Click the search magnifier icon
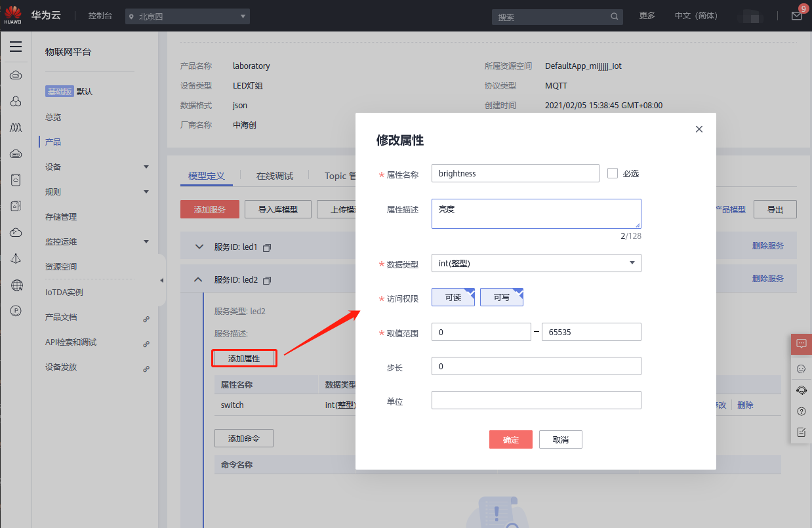812x528 pixels. tap(615, 16)
